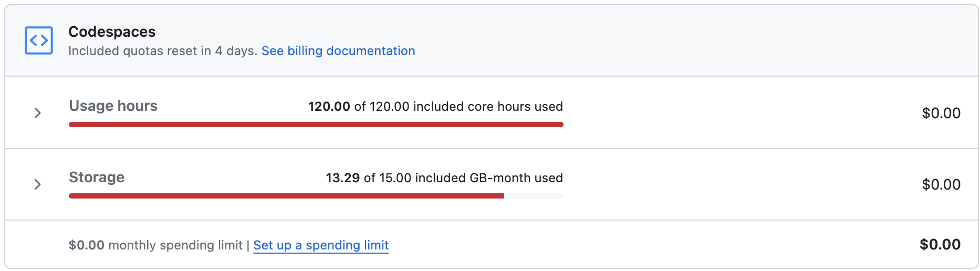Viewport: 980px width, 271px height.
Task: Click the Storage progress bar
Action: tap(316, 196)
